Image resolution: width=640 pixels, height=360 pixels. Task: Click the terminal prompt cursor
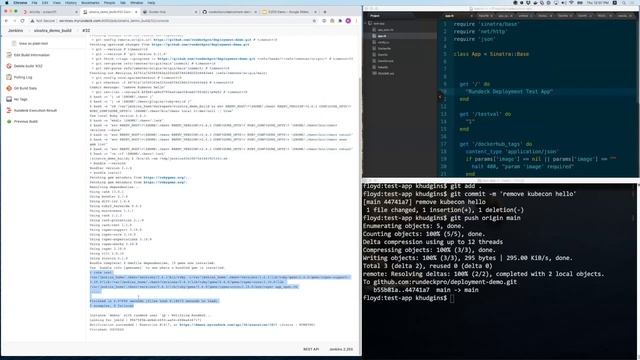pyautogui.click(x=452, y=298)
